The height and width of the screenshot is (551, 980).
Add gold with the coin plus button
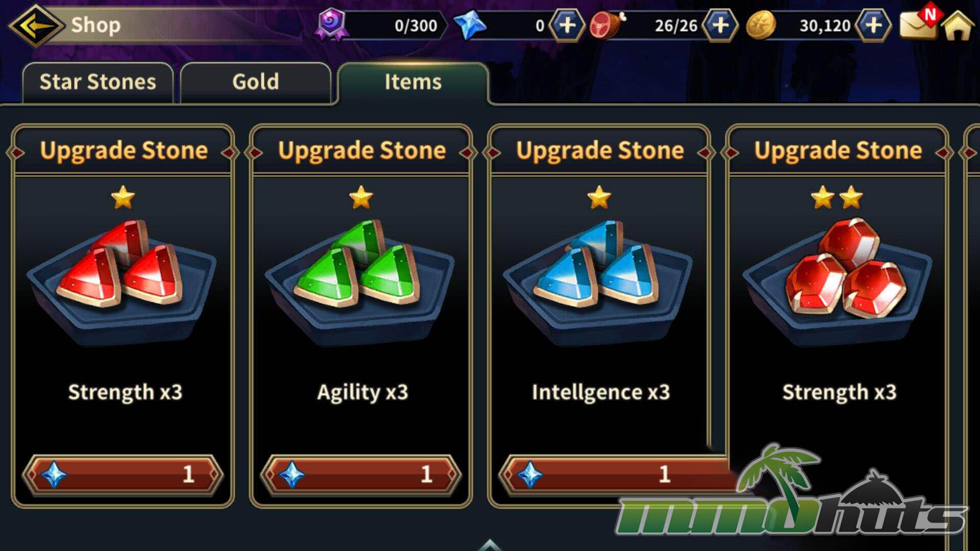tap(873, 25)
